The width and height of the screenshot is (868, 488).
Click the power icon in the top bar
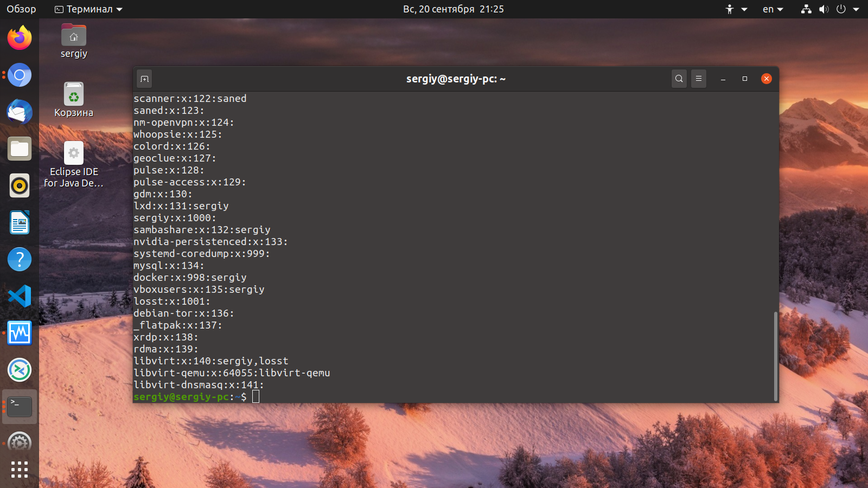(x=841, y=9)
